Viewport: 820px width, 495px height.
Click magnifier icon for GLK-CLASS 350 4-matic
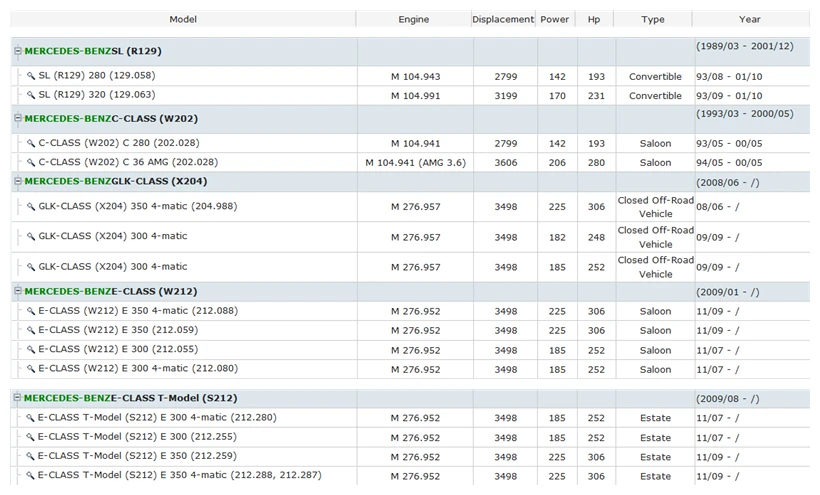(x=31, y=206)
